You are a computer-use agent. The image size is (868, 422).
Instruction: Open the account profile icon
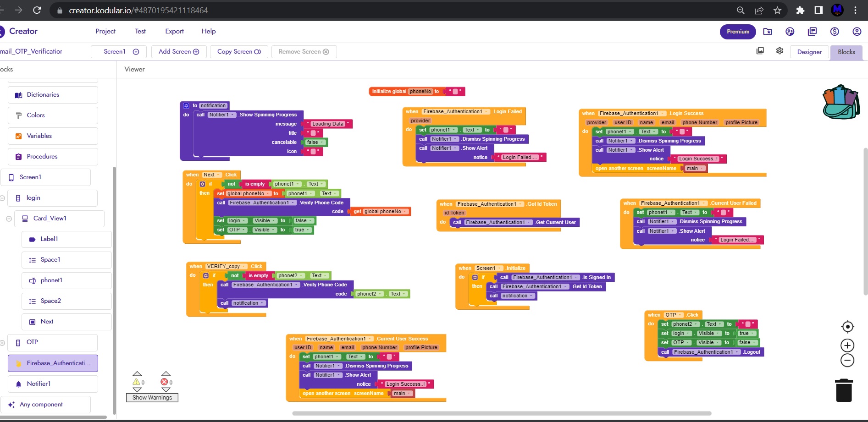click(856, 32)
